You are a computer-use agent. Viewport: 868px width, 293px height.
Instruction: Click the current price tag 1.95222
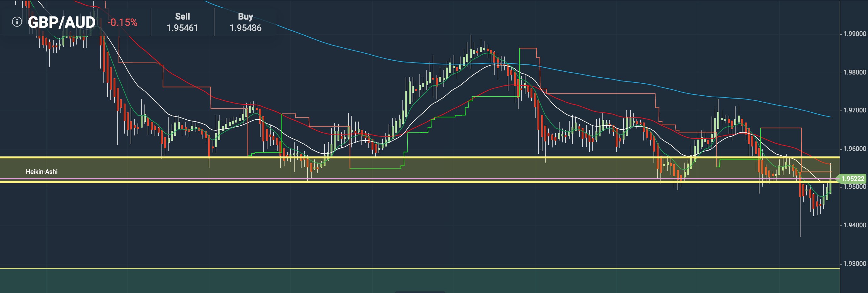(852, 179)
